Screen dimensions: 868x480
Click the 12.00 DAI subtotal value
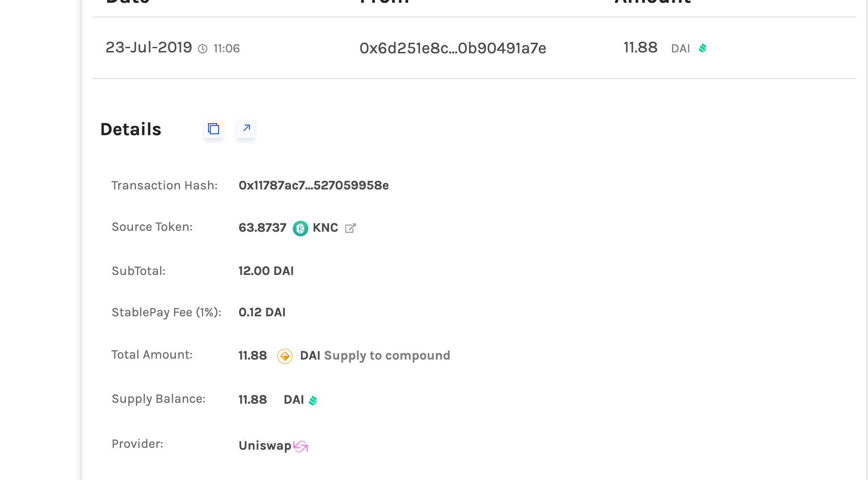pos(266,271)
